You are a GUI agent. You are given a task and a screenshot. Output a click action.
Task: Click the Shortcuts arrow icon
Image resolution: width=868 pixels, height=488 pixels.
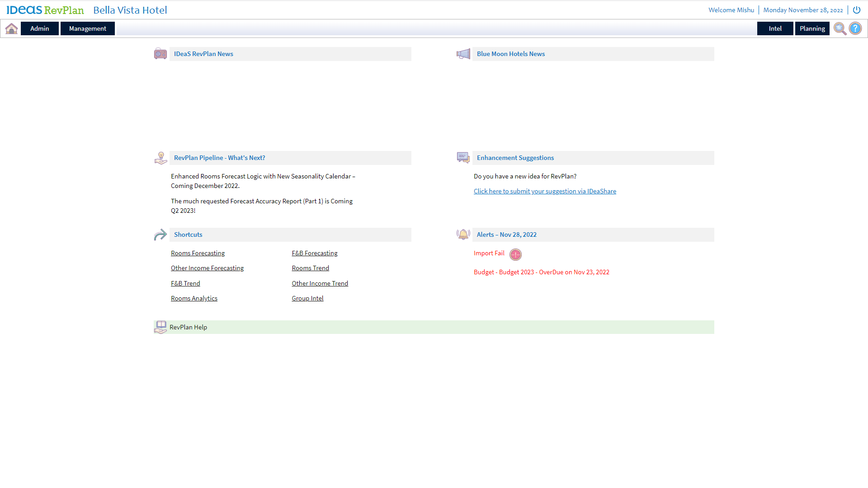(160, 235)
